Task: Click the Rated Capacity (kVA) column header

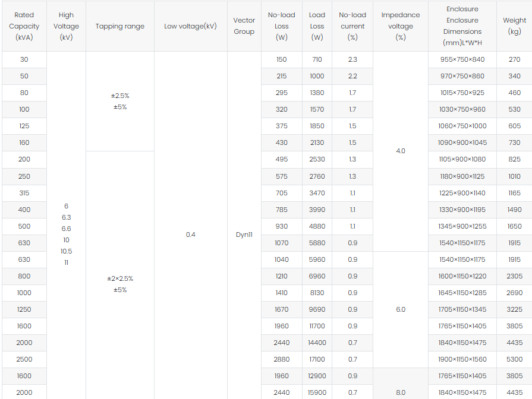Action: pyautogui.click(x=24, y=26)
